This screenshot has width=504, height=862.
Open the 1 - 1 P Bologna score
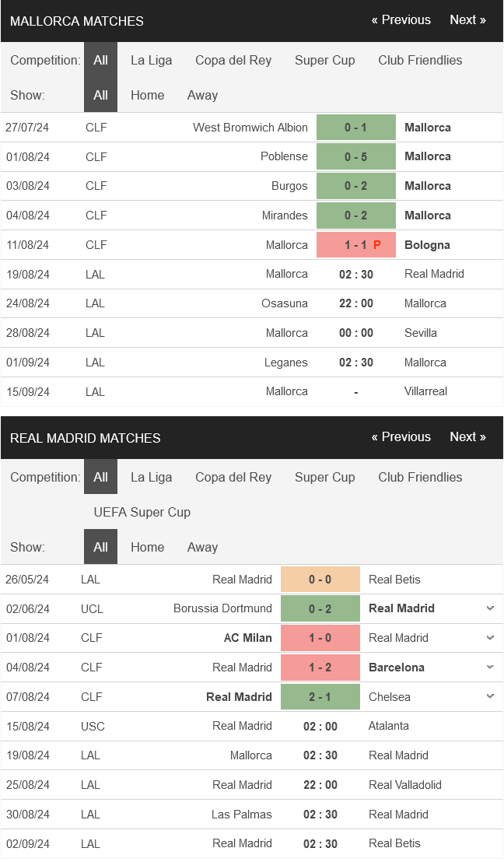coord(356,244)
